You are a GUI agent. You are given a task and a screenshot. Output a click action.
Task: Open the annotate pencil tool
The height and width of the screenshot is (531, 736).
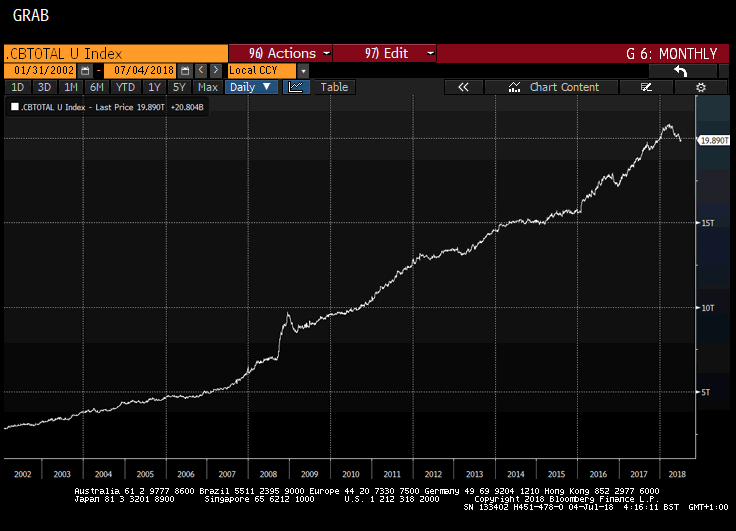(646, 87)
